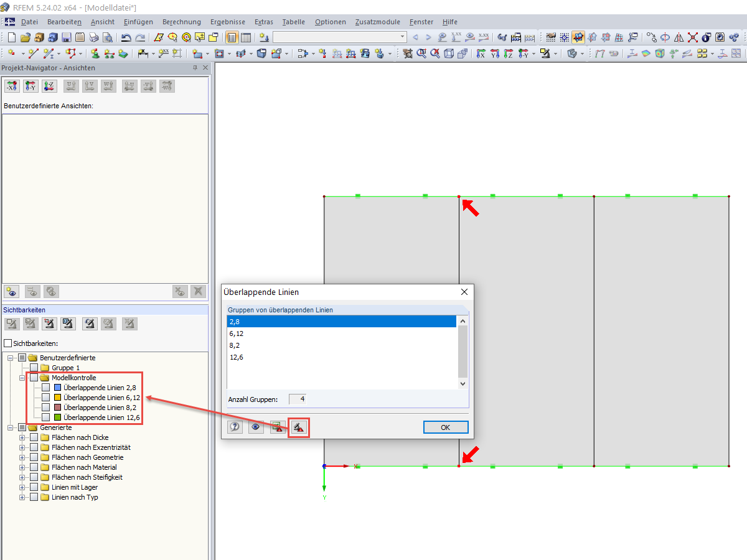747x560 pixels.
Task: Toggle the table display button
Action: pos(246,37)
